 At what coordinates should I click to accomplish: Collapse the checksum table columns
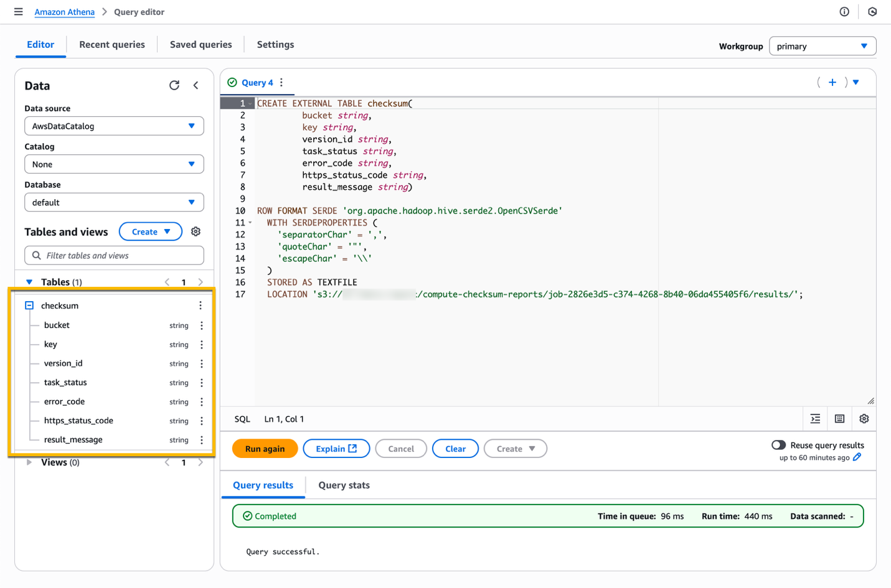[x=29, y=305]
